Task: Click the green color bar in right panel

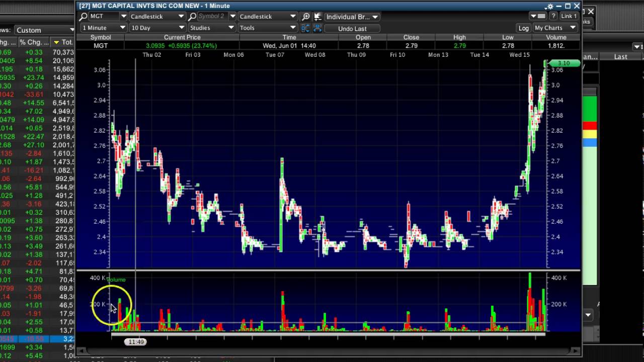Action: [x=590, y=109]
